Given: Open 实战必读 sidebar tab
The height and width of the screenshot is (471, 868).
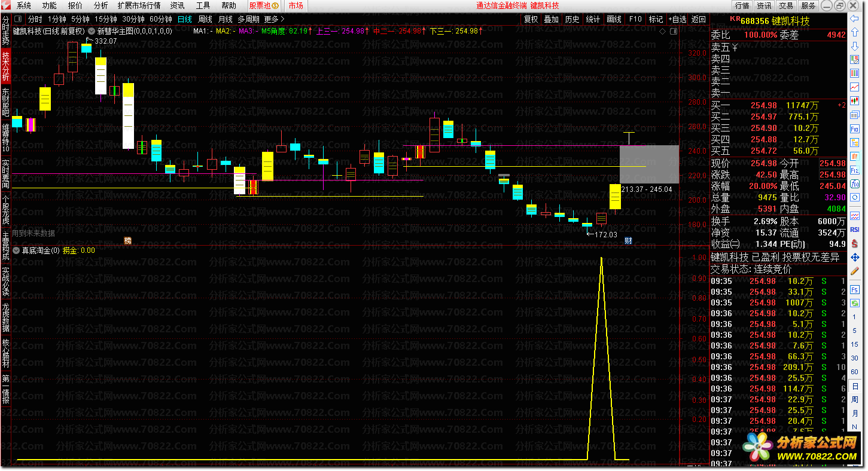Looking at the screenshot, I should pyautogui.click(x=5, y=280).
